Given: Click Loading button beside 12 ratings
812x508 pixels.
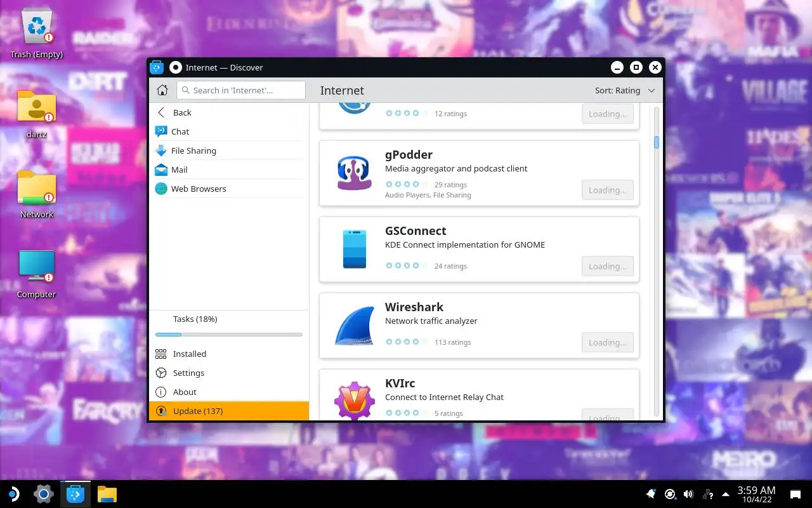Looking at the screenshot, I should coord(608,114).
